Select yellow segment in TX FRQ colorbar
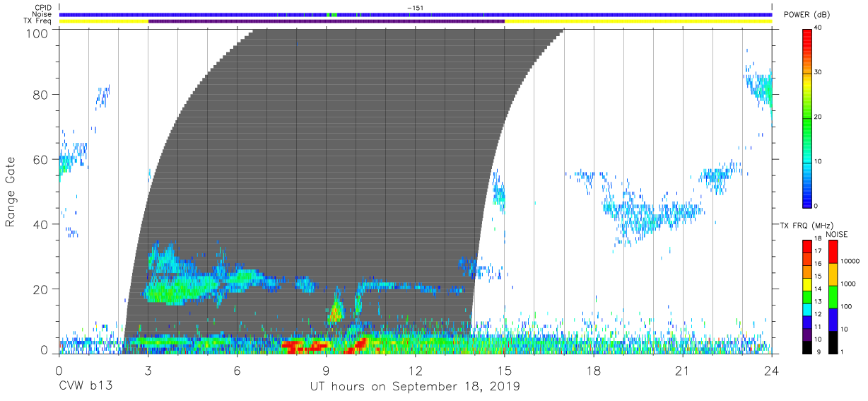 (x=807, y=283)
